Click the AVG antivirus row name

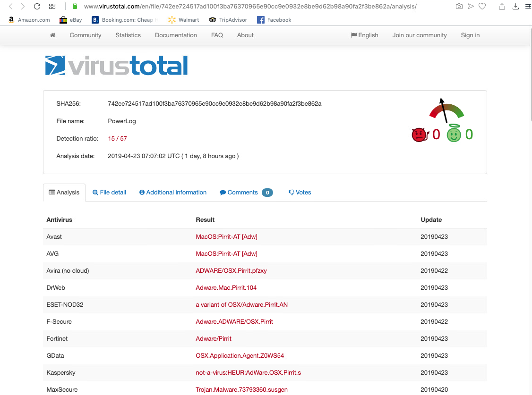pyautogui.click(x=52, y=254)
